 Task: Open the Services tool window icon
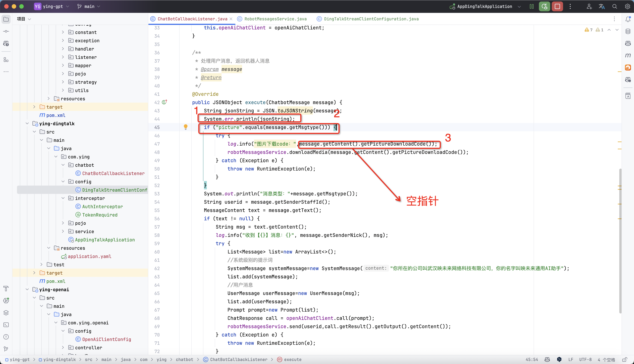coord(6,300)
